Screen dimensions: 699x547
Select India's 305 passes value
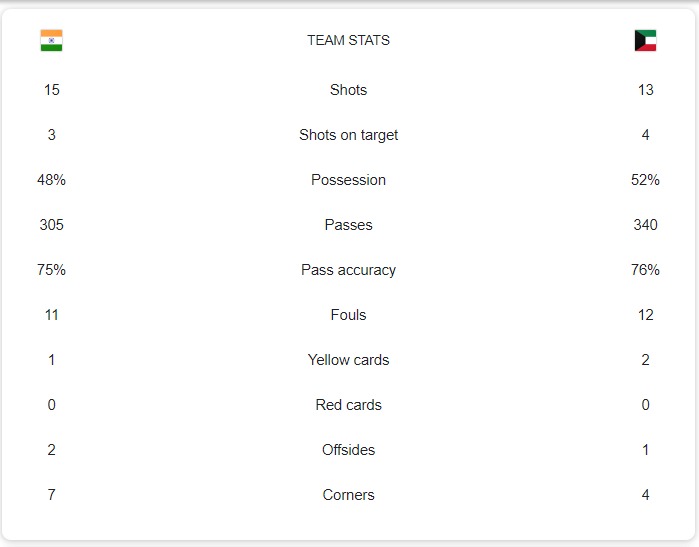(x=51, y=225)
